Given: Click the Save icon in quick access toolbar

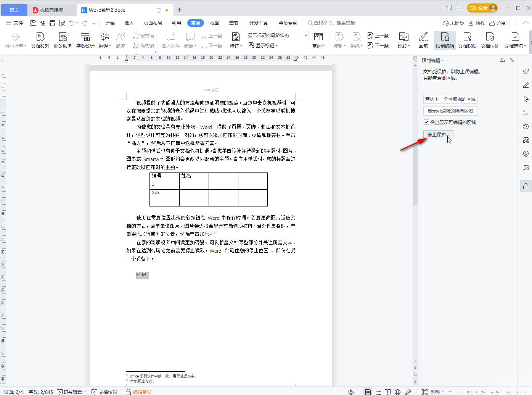Looking at the screenshot, I should (x=33, y=23).
